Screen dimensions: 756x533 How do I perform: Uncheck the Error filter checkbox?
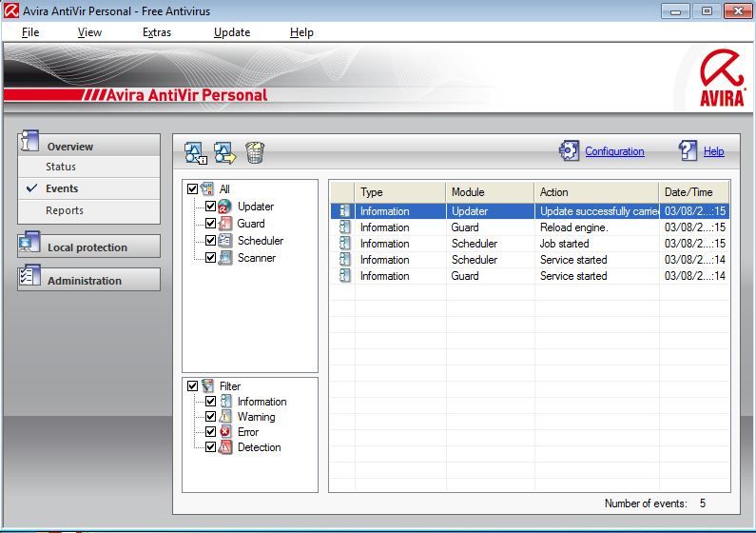click(x=211, y=432)
